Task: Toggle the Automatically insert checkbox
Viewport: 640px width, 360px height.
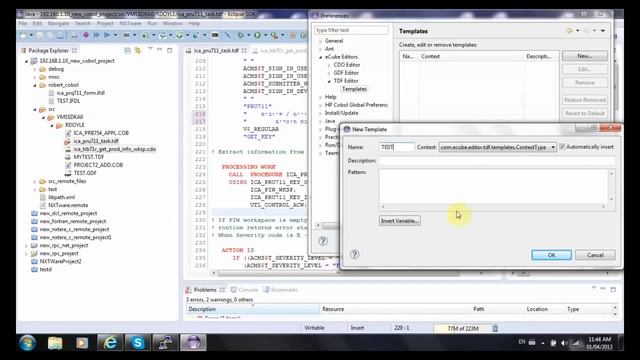Action: (x=562, y=147)
